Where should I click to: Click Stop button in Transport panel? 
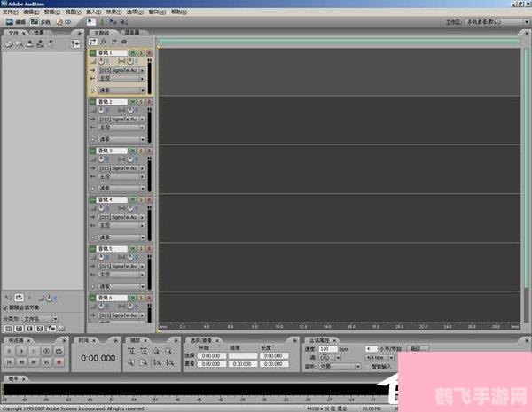point(10,351)
